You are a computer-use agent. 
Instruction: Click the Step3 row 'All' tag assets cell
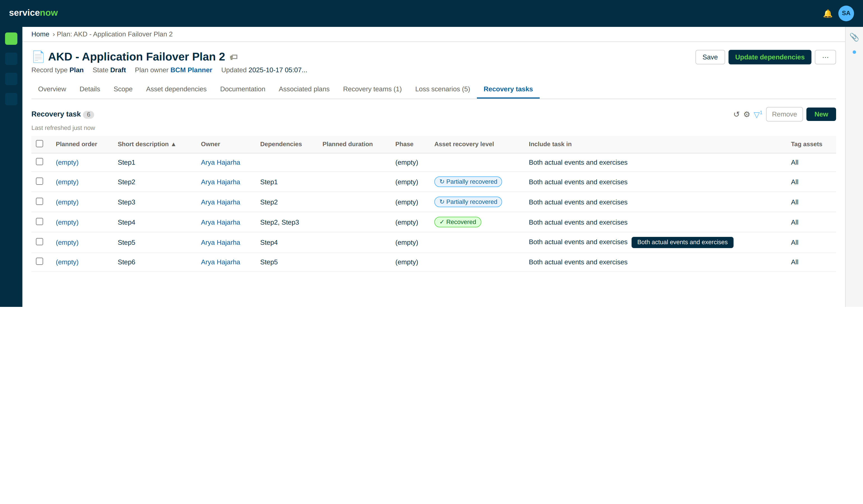click(795, 202)
